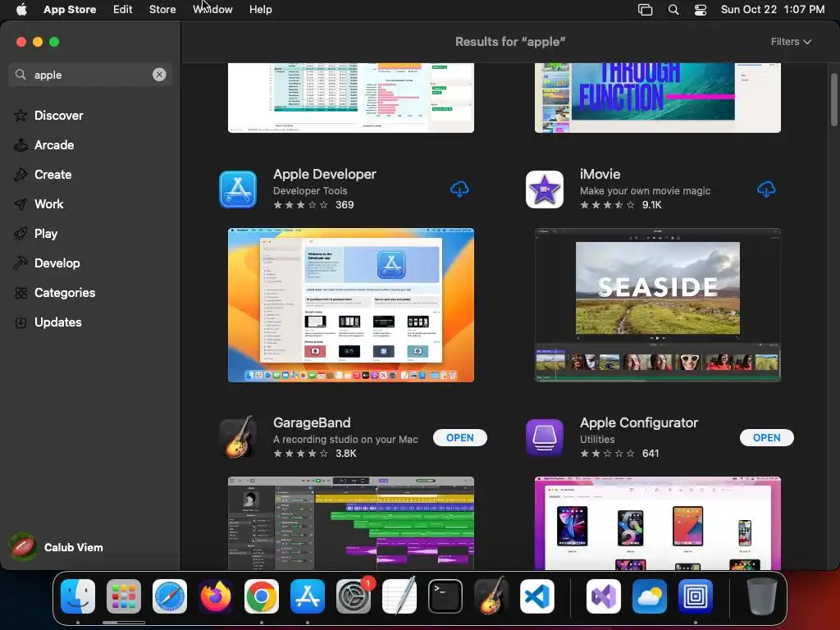The image size is (840, 630).
Task: Launch Safari from the Dock
Action: click(170, 596)
